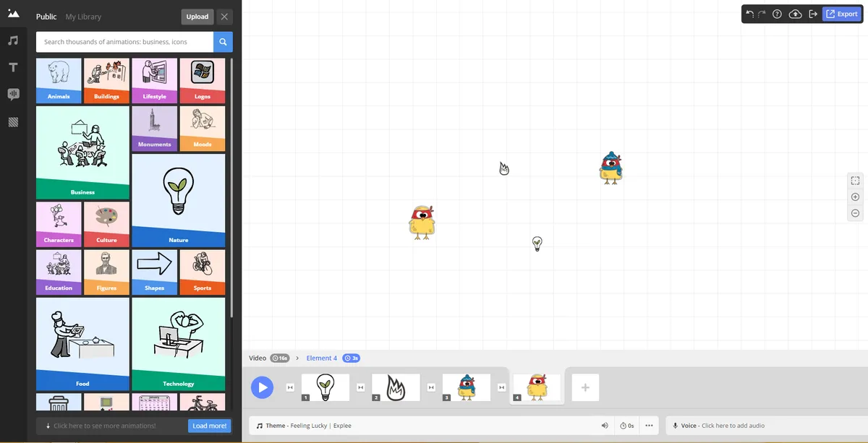Click the exit arrow icon beside Export
868x443 pixels.
pyautogui.click(x=813, y=14)
